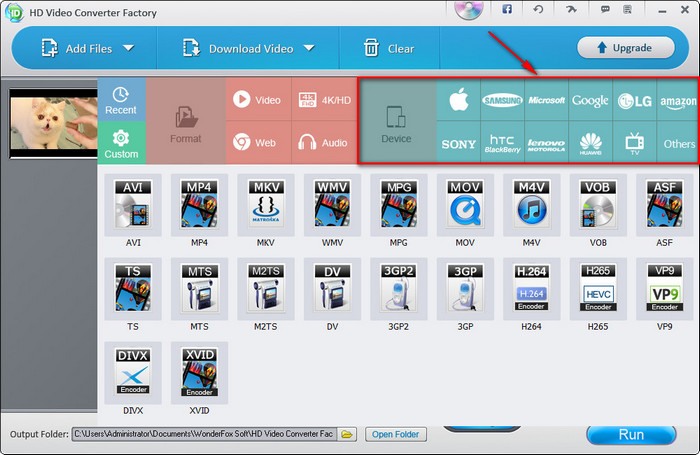
Task: Open Huawei device presets
Action: pyautogui.click(x=591, y=142)
